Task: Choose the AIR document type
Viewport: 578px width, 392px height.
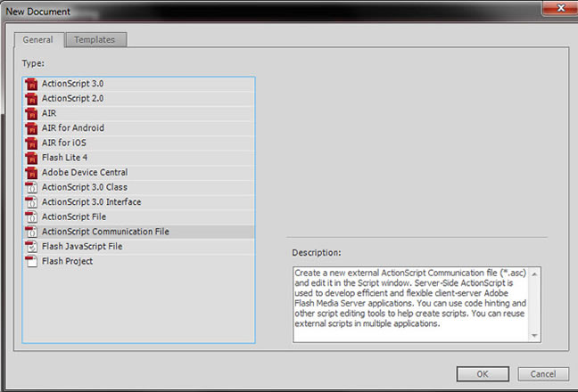Action: (138, 113)
